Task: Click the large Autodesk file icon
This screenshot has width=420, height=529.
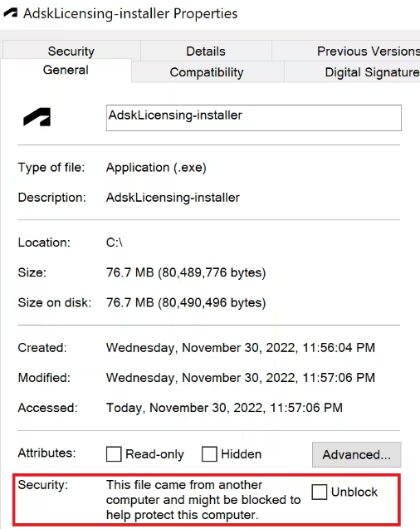Action: pyautogui.click(x=37, y=117)
